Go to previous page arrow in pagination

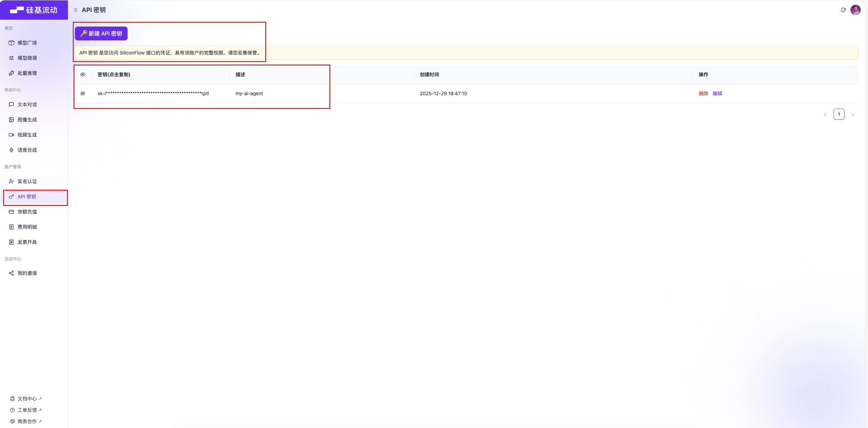click(825, 115)
